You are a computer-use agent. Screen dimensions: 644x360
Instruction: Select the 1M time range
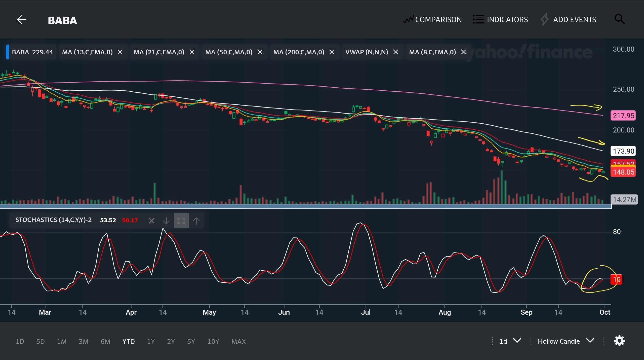click(x=62, y=341)
